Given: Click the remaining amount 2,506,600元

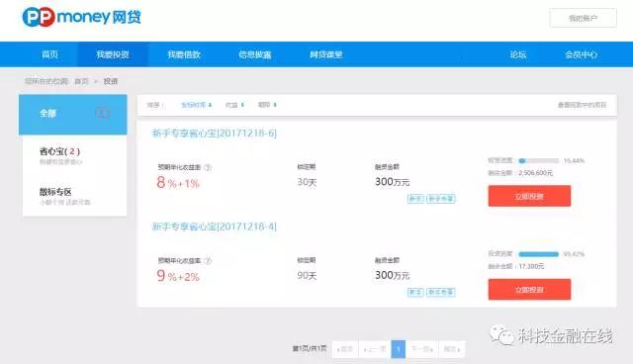Looking at the screenshot, I should coord(536,173).
